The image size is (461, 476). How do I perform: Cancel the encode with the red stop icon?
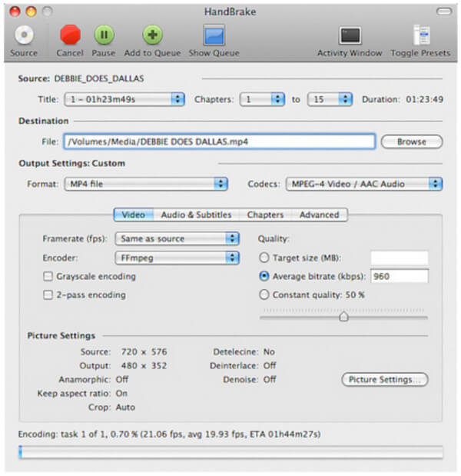[x=70, y=35]
